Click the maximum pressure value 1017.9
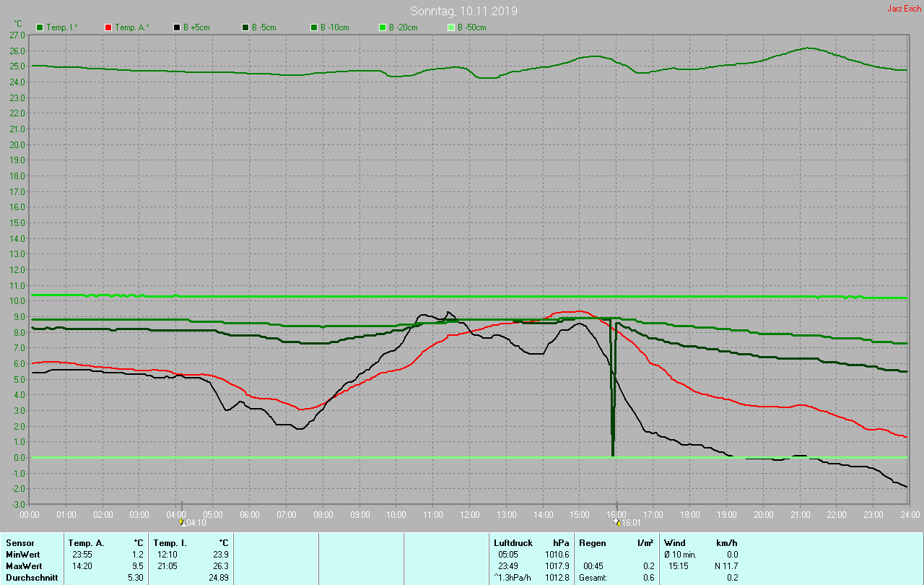Viewport: 924px width, 585px height. tap(557, 565)
